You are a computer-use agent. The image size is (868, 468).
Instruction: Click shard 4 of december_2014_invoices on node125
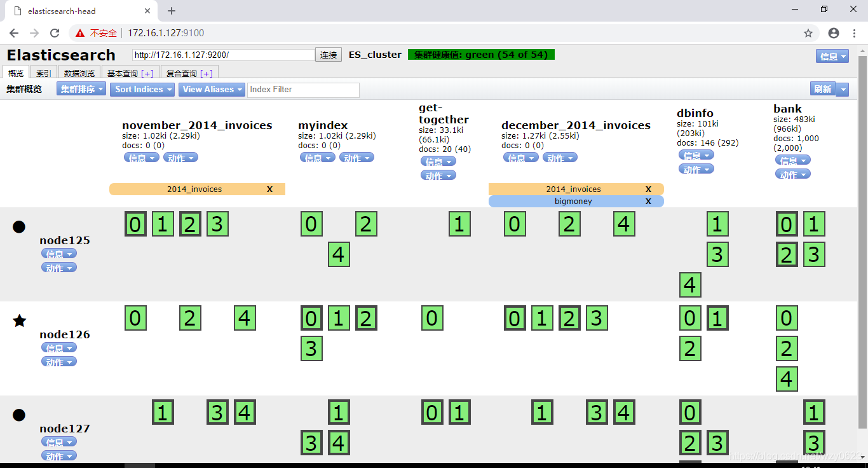coord(624,224)
